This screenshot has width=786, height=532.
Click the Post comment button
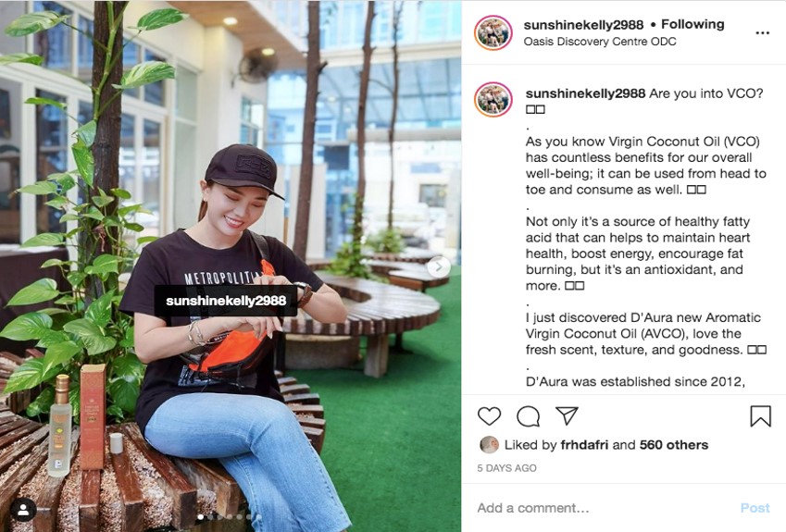coord(755,508)
